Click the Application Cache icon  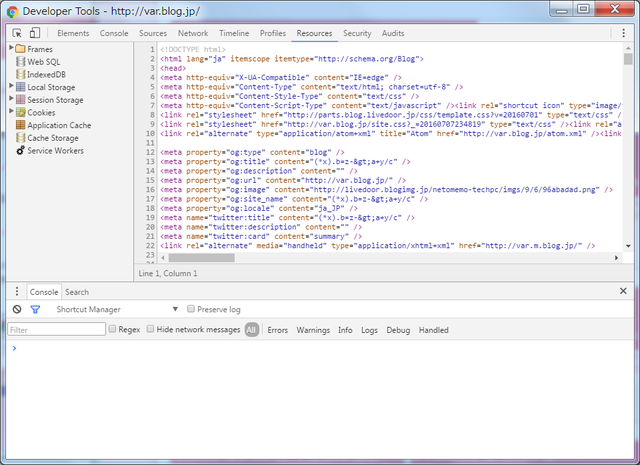(x=20, y=125)
